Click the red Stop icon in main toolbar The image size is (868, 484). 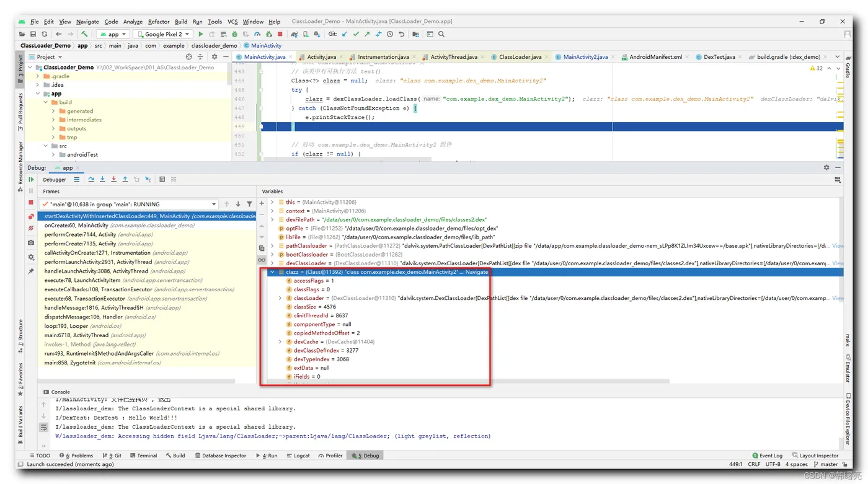[x=280, y=34]
